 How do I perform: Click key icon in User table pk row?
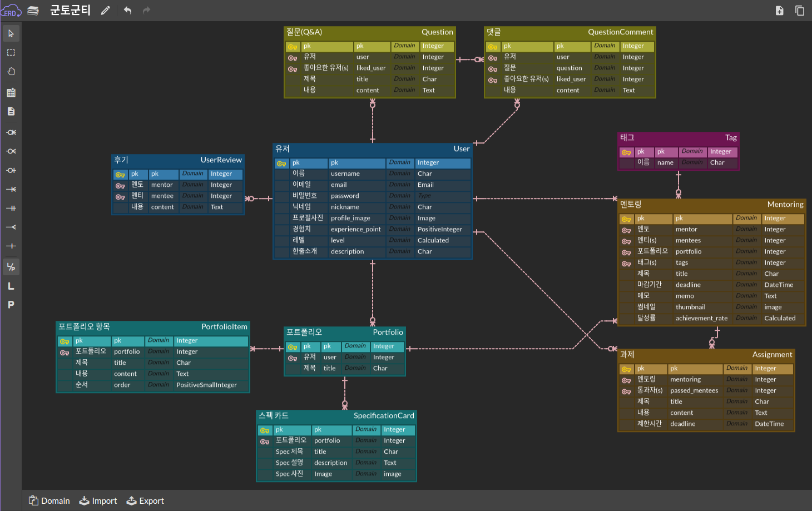coord(281,163)
